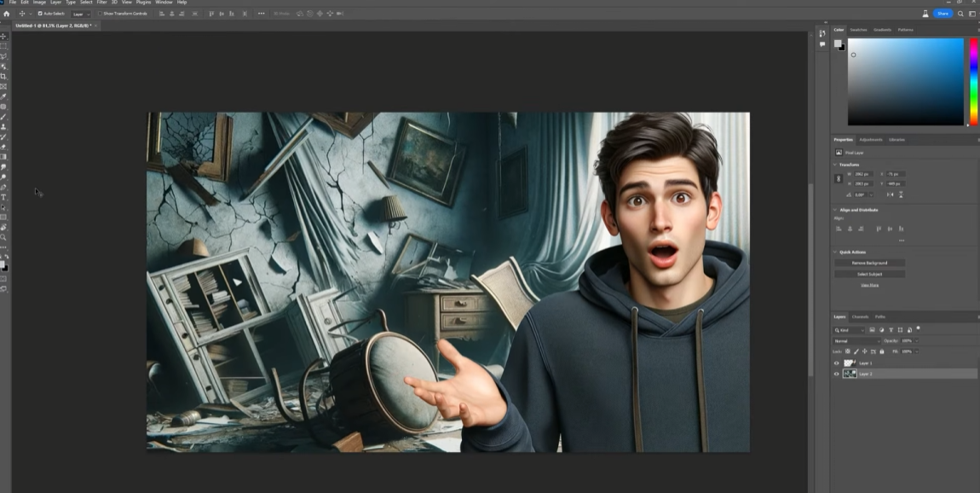
Task: Click the foreground color swatch in toolbox
Action: (3, 264)
